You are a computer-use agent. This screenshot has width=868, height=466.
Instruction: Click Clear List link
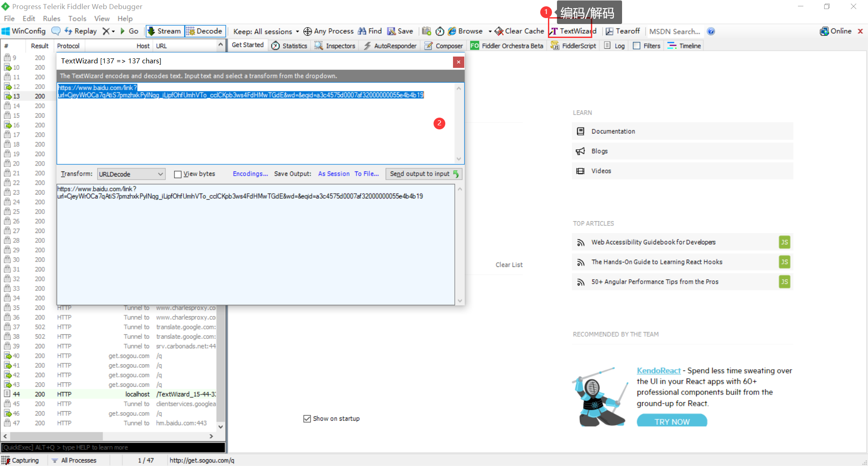pos(509,265)
